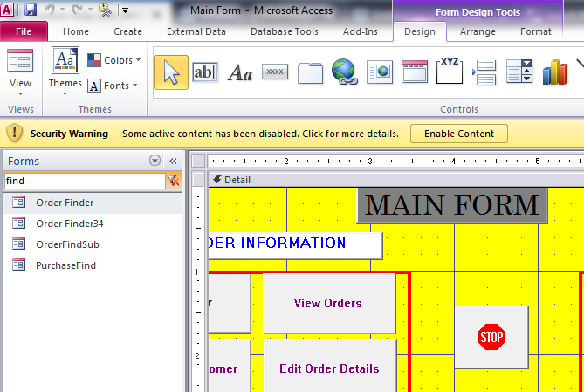
Task: Select the Chart control tool
Action: pos(555,72)
